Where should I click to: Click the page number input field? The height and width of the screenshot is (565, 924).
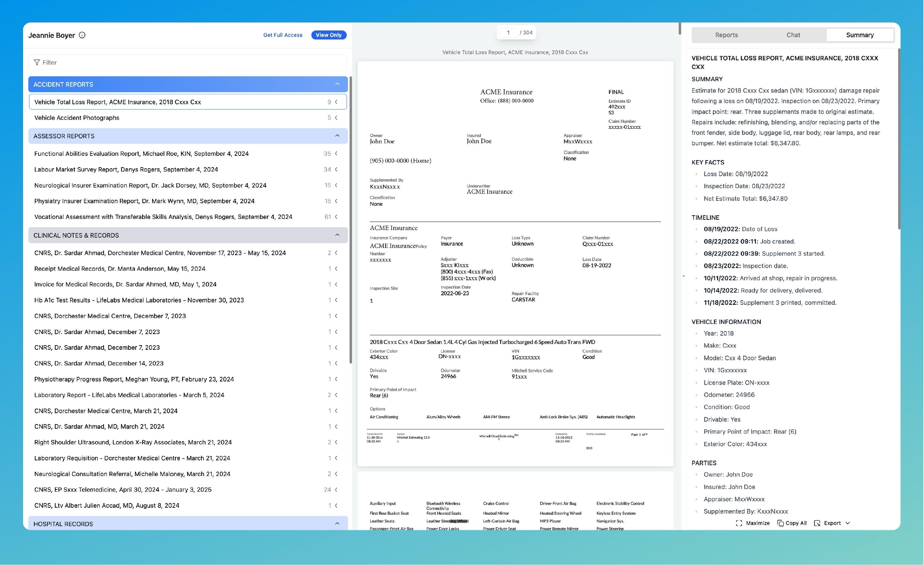(508, 33)
